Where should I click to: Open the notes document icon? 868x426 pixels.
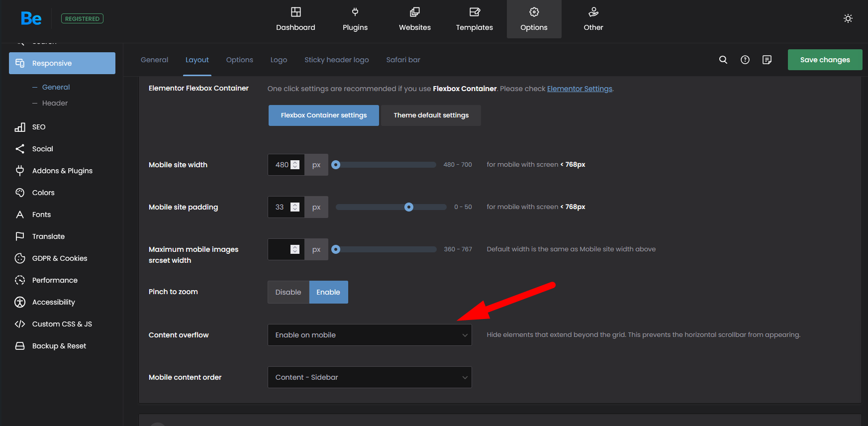point(767,60)
